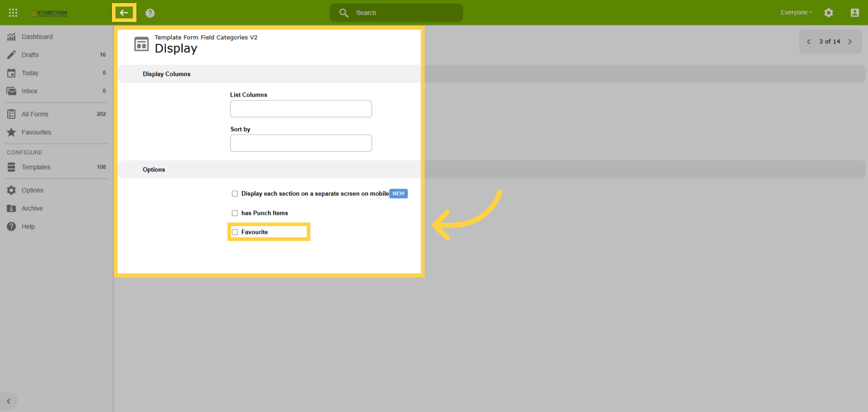Viewport: 868px width, 412px height.
Task: Click the Drafts count 16
Action: click(x=103, y=55)
